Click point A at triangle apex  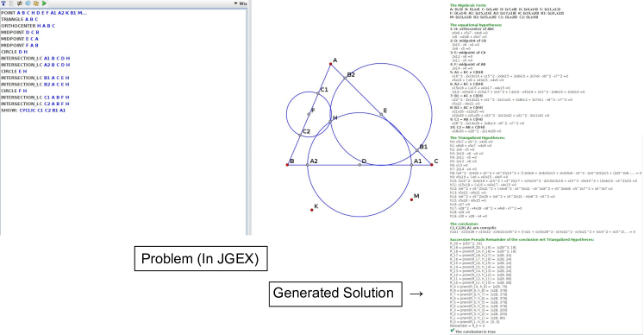(x=331, y=64)
